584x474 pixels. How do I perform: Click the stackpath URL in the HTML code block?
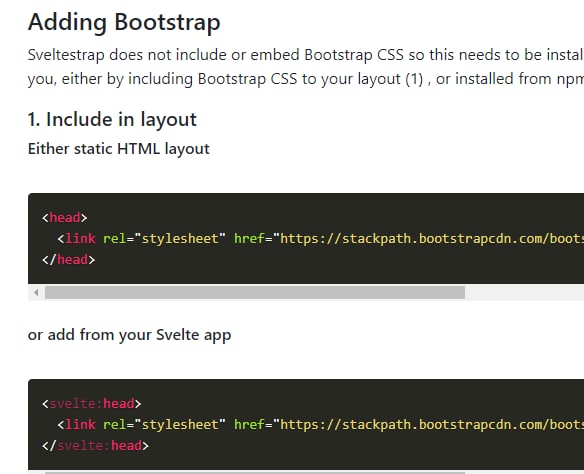[428, 238]
